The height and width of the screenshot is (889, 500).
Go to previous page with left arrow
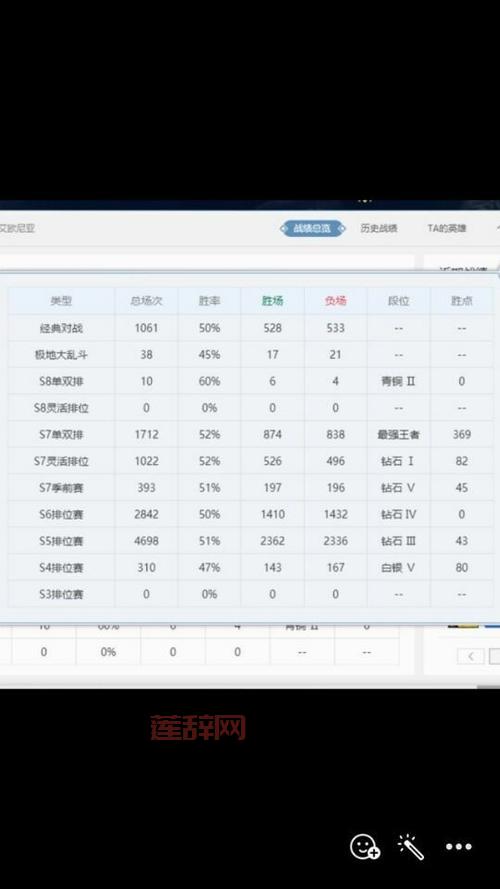(471, 656)
